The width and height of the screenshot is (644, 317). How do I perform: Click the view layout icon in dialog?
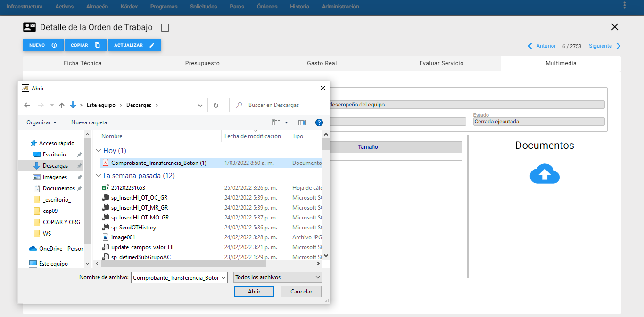276,122
